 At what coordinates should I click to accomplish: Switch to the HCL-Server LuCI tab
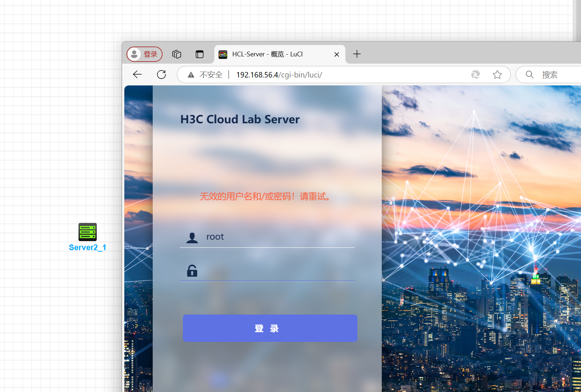click(x=280, y=54)
